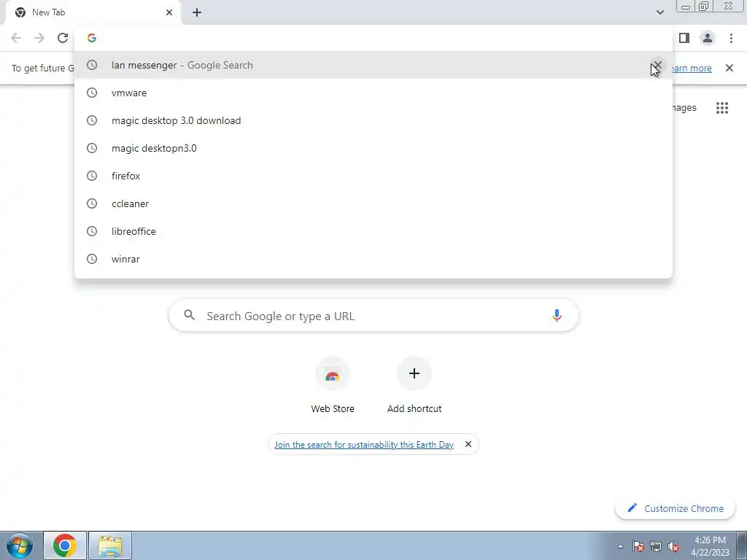Screen dimensions: 747x560
Task: Click the back navigation arrow
Action: coord(16,38)
